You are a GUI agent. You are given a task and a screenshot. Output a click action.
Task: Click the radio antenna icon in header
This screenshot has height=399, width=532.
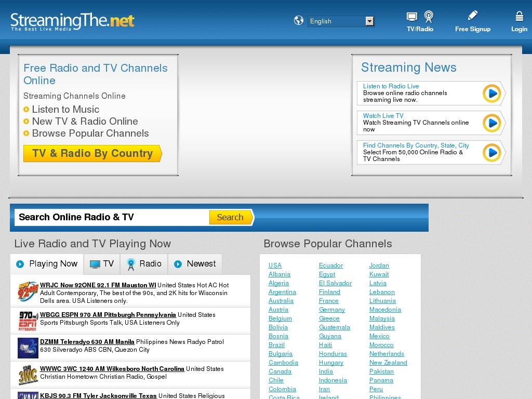click(x=429, y=17)
